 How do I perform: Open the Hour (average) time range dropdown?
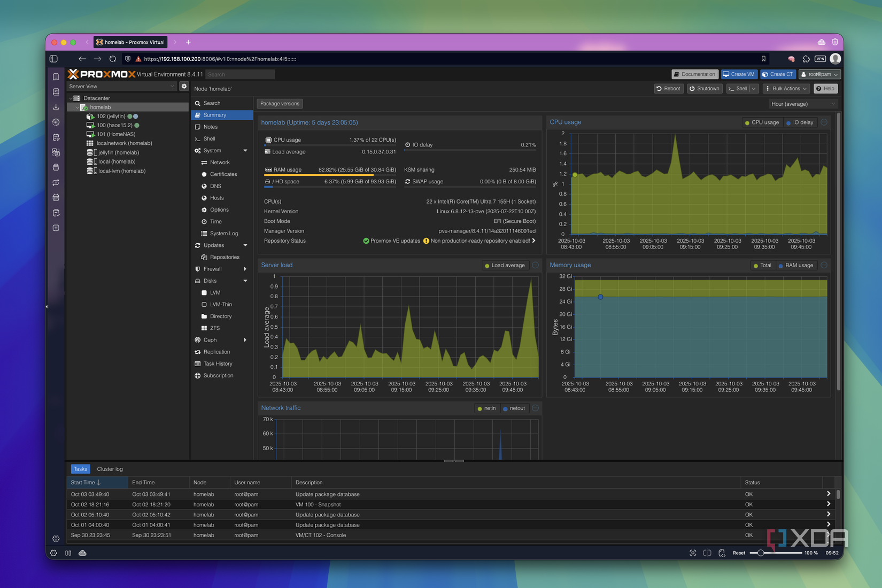click(802, 104)
